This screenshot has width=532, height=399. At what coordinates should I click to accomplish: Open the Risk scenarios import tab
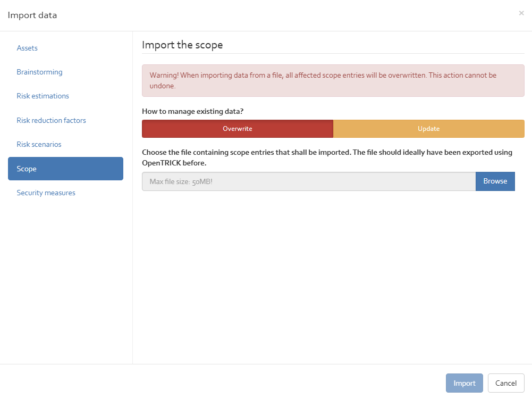coord(39,144)
